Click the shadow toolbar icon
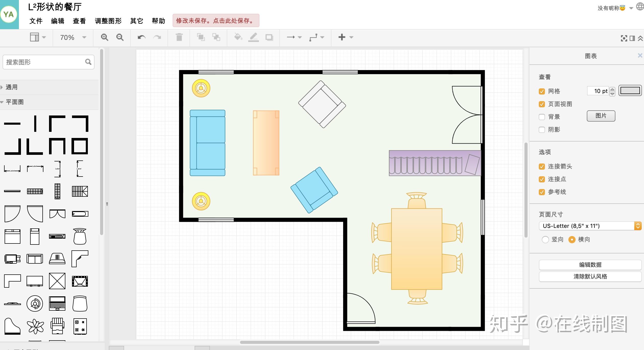 coord(269,38)
